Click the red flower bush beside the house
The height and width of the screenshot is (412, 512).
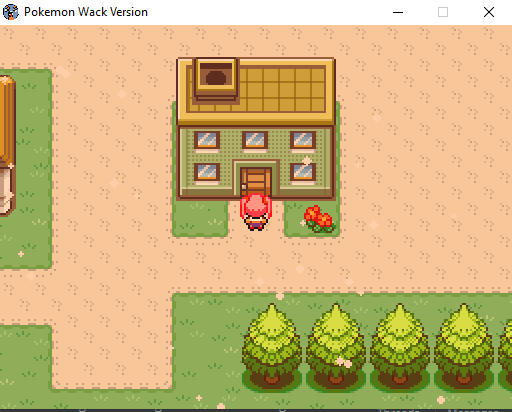tap(319, 219)
